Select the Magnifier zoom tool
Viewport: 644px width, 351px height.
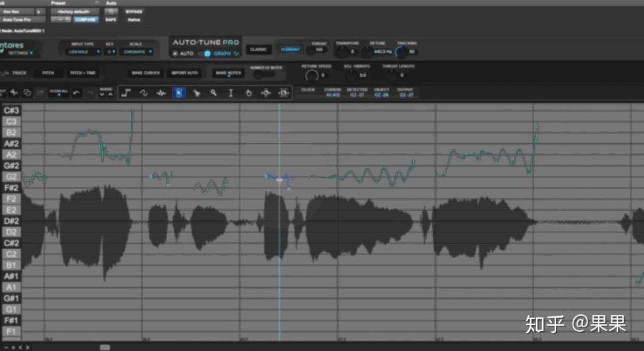point(214,93)
